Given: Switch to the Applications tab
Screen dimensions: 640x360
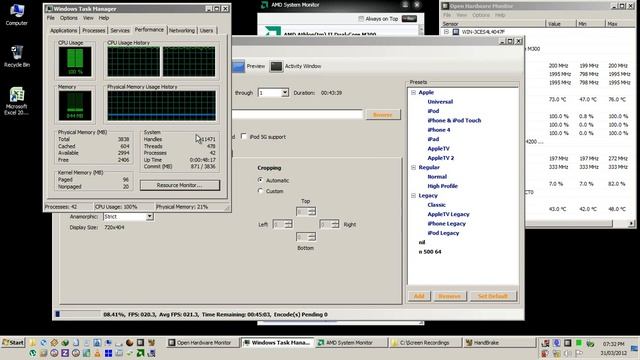Looking at the screenshot, I should (x=63, y=31).
